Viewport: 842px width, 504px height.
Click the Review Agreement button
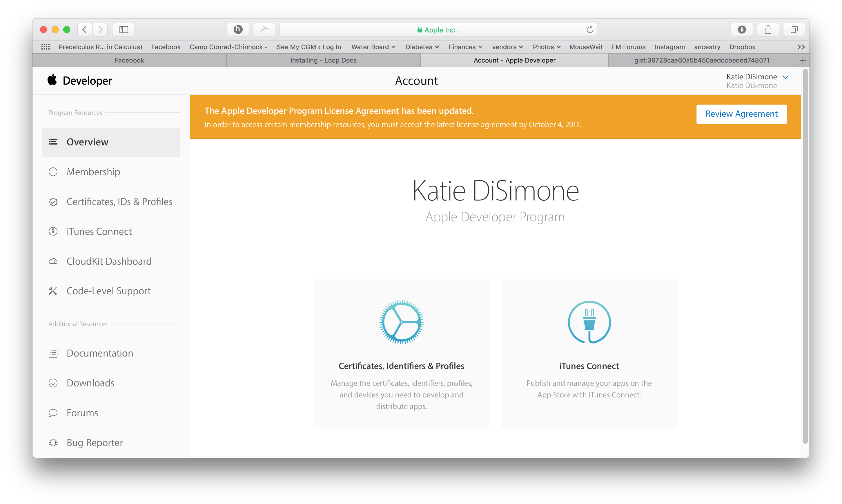click(741, 114)
